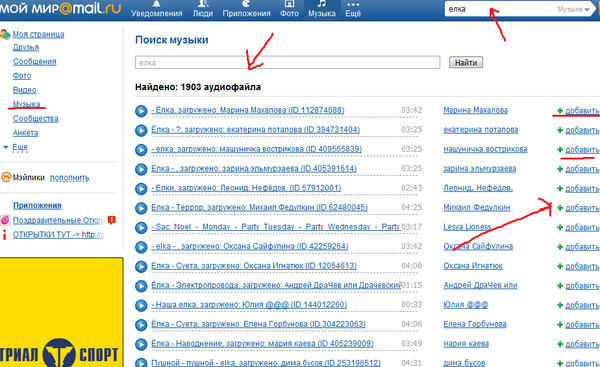Image resolution: width=600 pixels, height=367 pixels.
Task: Add Леонид Нефёдов's track to playlist
Action: [578, 189]
